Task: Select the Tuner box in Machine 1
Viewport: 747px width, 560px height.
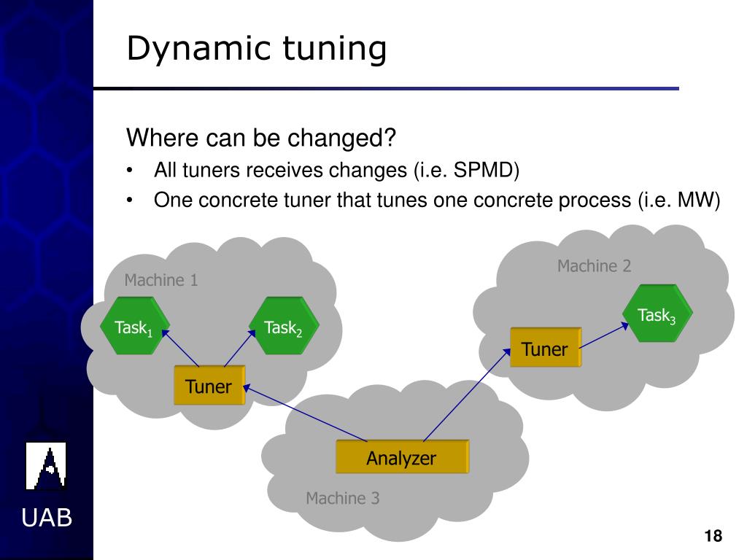Action: tap(209, 385)
